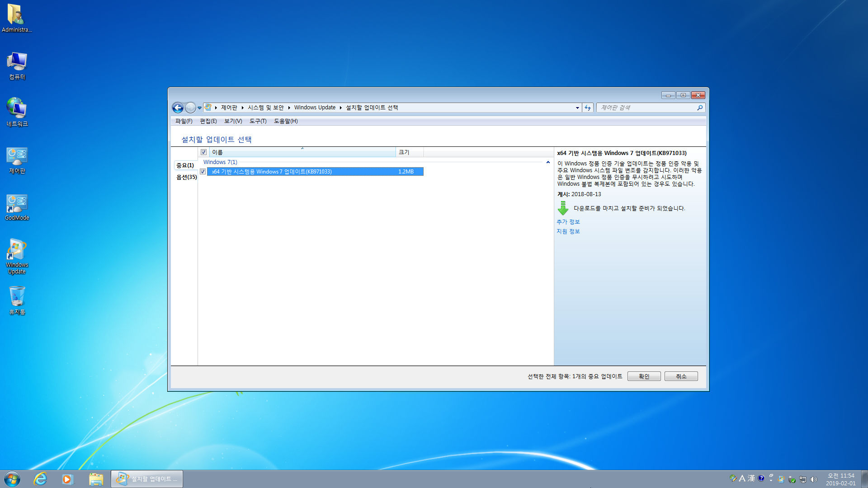The width and height of the screenshot is (868, 488).
Task: Select the 중요(1) category tab
Action: coord(185,165)
